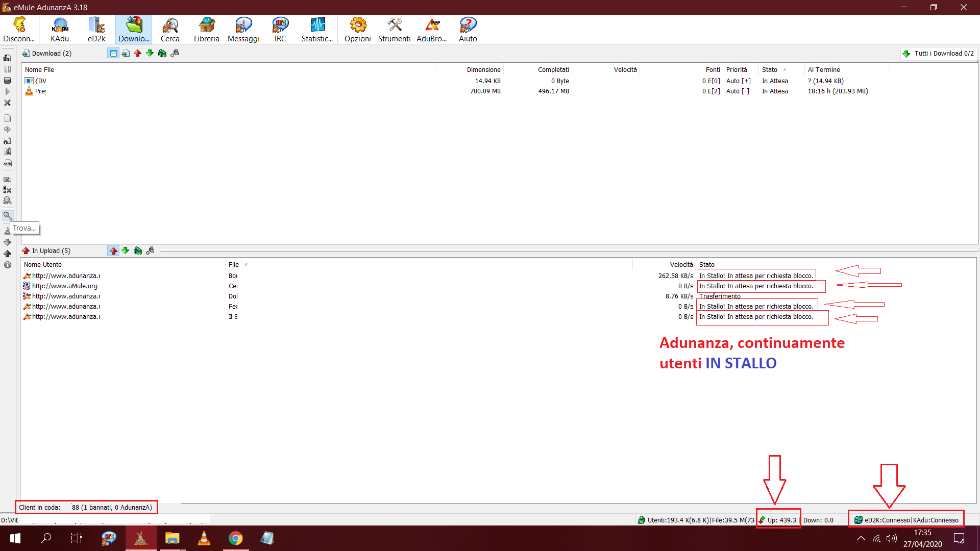980x551 pixels.
Task: Click the Trova magnifier sidebar icon
Action: (7, 215)
